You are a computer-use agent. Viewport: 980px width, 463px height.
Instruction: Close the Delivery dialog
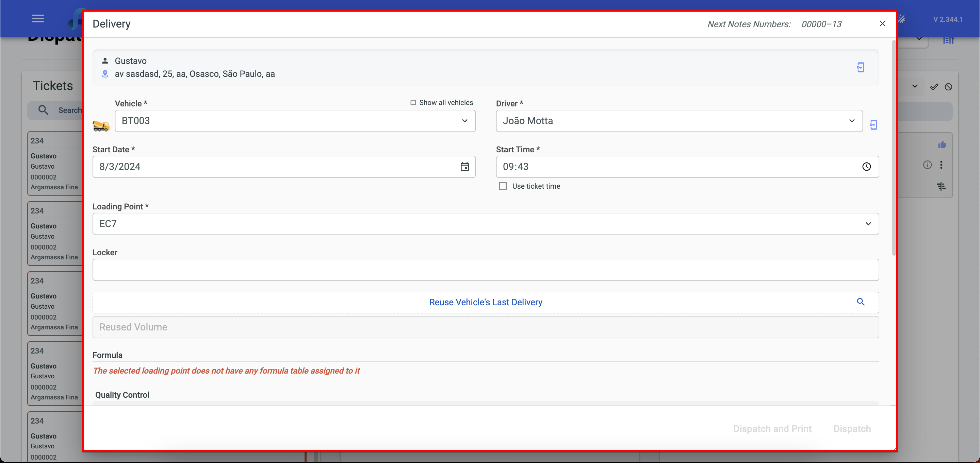pyautogui.click(x=882, y=23)
